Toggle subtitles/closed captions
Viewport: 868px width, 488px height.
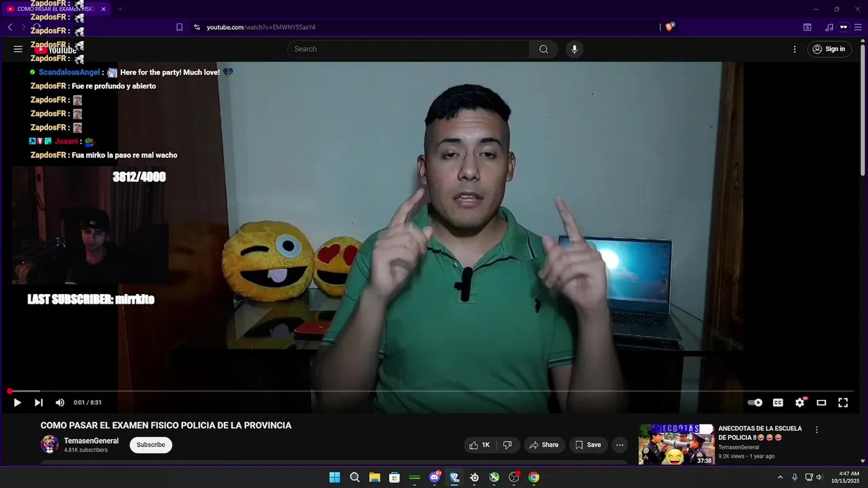[778, 403]
